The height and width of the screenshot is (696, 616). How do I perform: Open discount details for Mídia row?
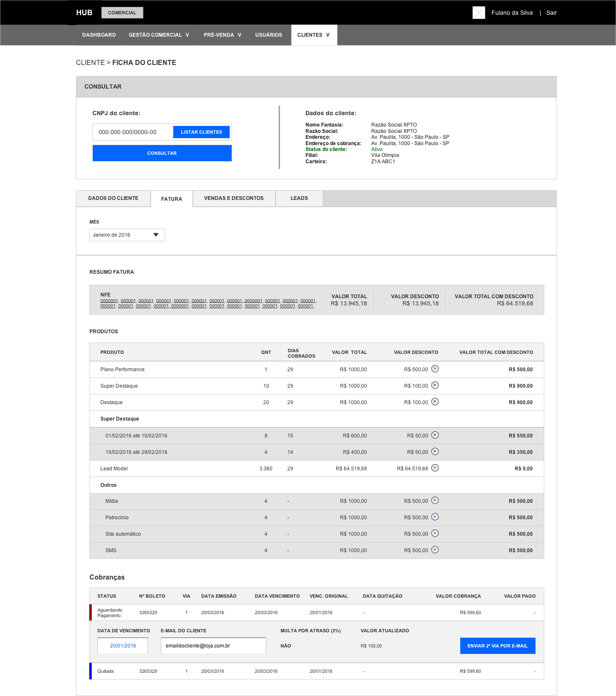click(435, 500)
